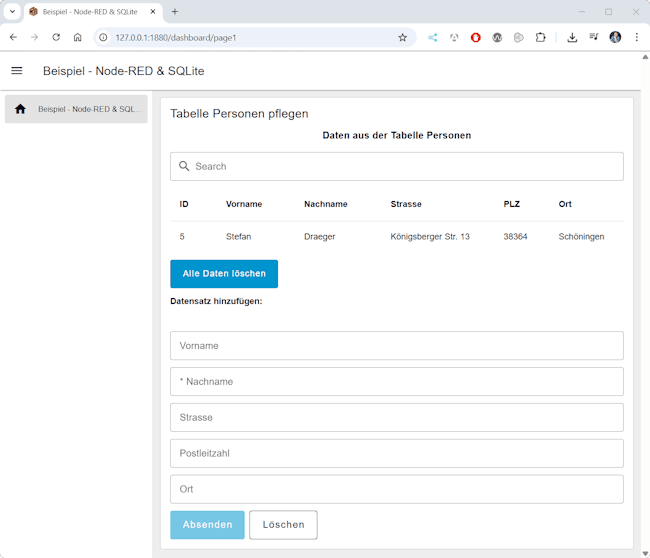Open the Extensions puzzle piece icon
The height and width of the screenshot is (558, 650).
coord(540,38)
